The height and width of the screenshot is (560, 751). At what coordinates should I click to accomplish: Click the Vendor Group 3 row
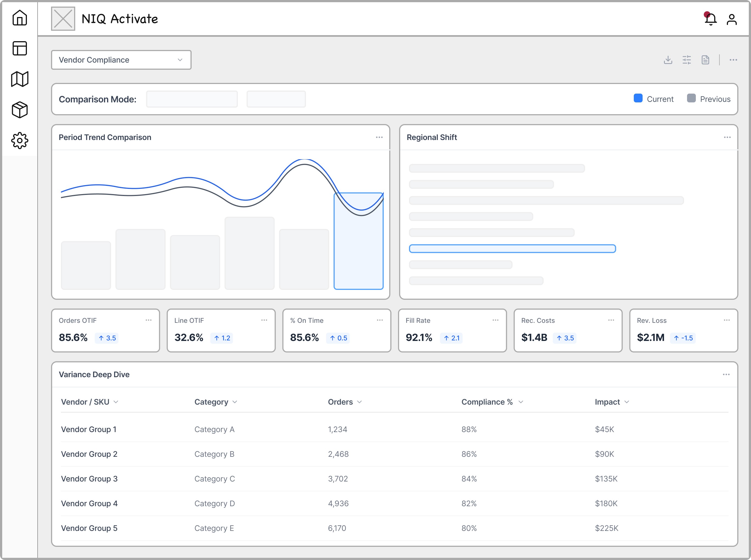[89, 479]
